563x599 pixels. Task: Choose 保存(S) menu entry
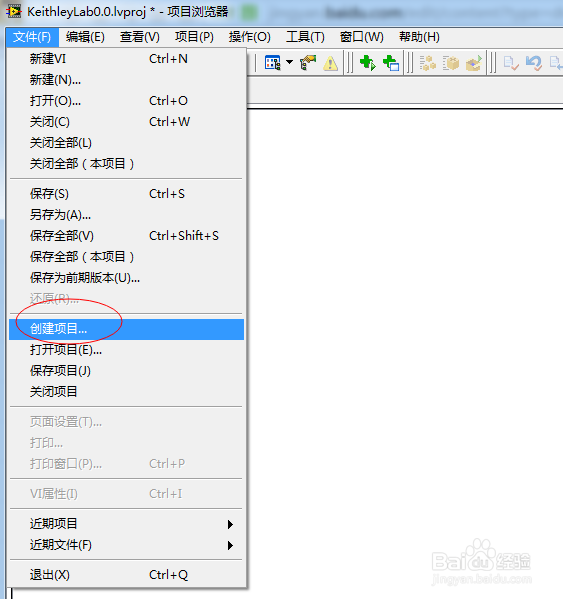(x=126, y=194)
